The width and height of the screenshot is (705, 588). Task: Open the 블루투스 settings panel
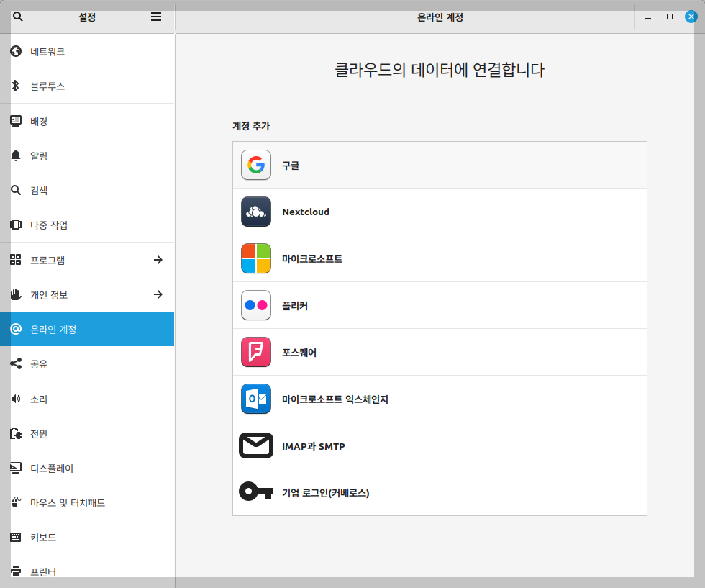click(87, 86)
